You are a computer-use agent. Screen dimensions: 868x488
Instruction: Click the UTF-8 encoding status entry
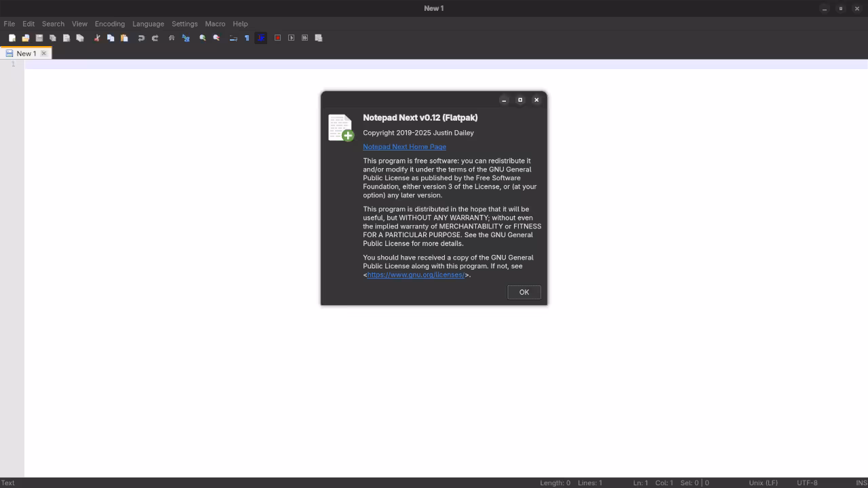(x=807, y=483)
